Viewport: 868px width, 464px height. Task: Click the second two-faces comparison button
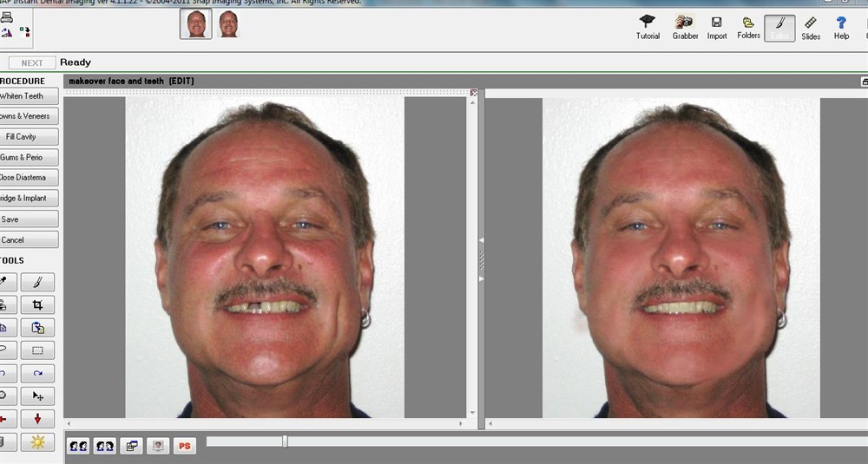point(105,446)
